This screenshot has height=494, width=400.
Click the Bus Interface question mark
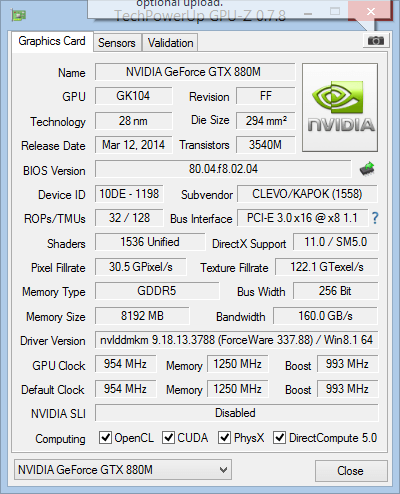(x=375, y=218)
